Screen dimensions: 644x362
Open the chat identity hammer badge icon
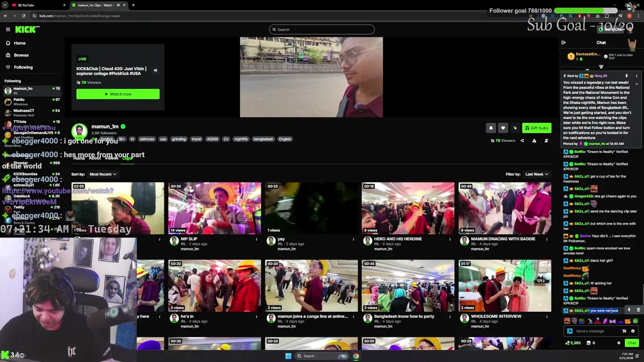[570, 331]
